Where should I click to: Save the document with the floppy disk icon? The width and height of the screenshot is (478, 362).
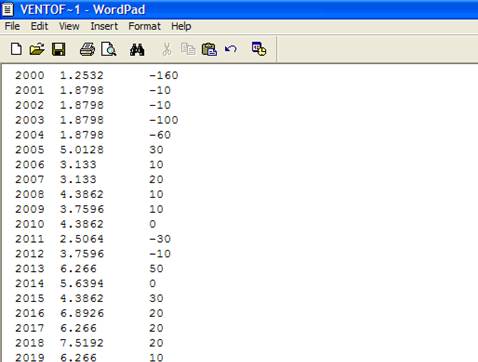pos(59,49)
